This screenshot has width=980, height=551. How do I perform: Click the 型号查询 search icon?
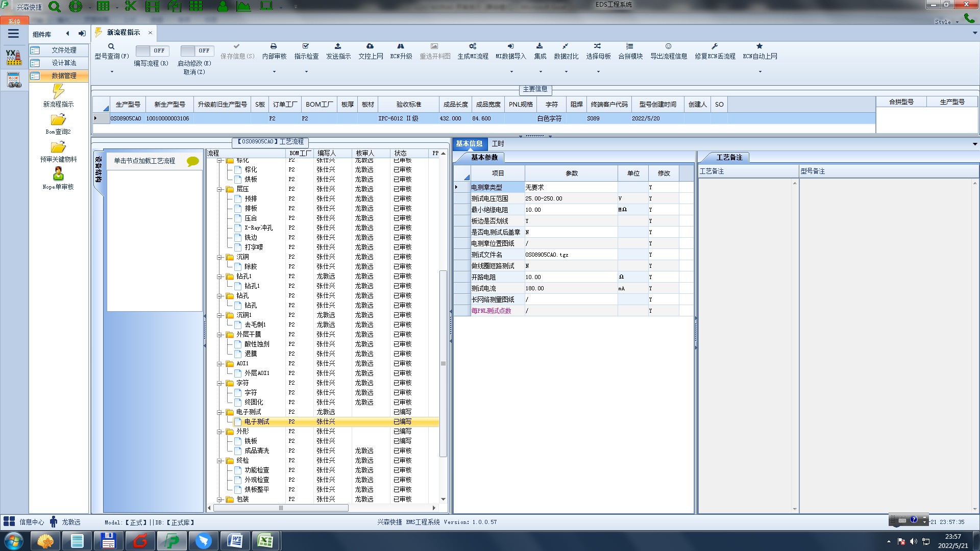pos(111,46)
